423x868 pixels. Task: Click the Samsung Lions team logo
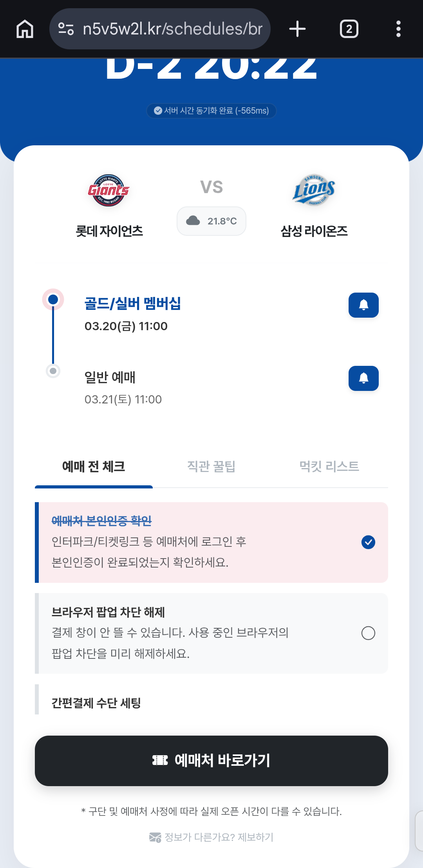(314, 190)
